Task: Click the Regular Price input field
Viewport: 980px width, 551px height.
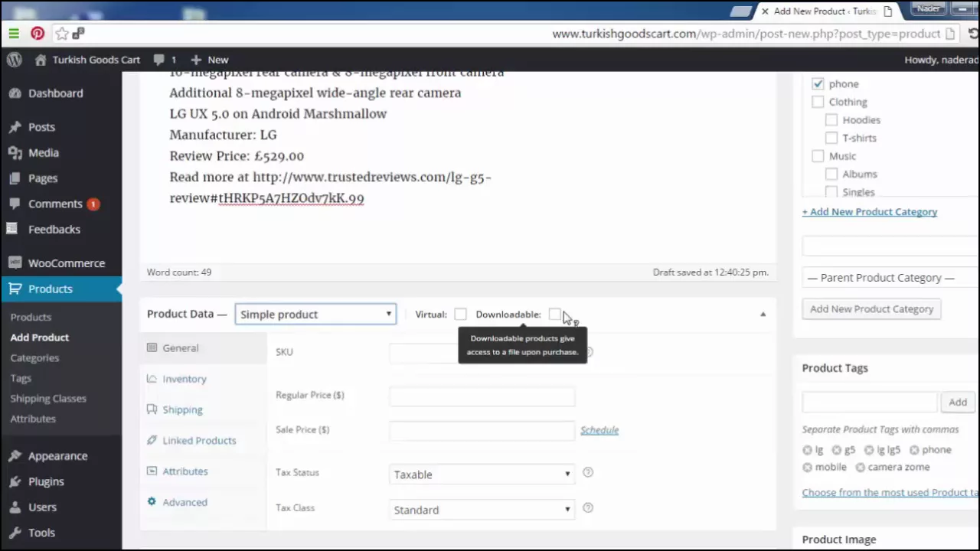Action: (482, 396)
